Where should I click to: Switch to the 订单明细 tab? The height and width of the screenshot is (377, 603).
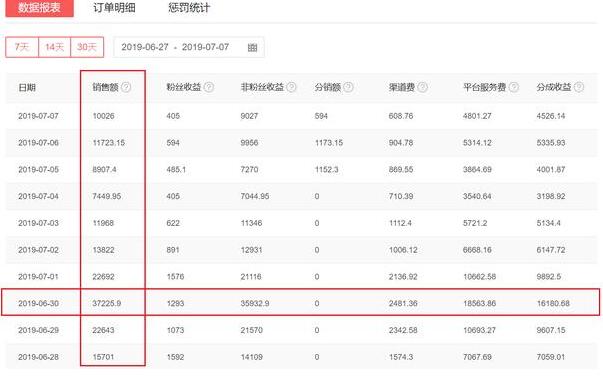coord(114,8)
